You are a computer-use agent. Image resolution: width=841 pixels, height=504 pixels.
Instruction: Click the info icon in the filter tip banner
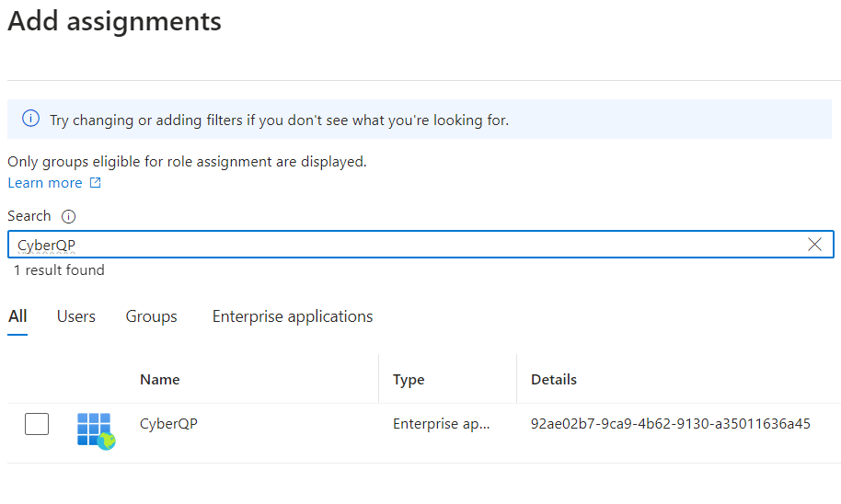pyautogui.click(x=30, y=119)
